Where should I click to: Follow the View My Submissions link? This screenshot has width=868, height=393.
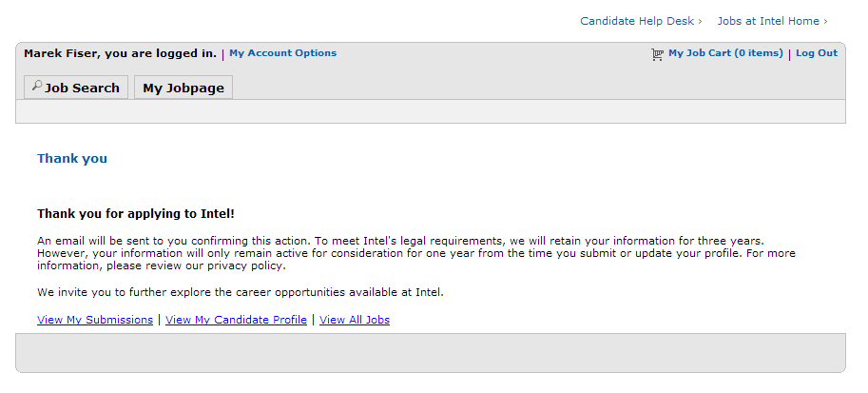(x=95, y=320)
